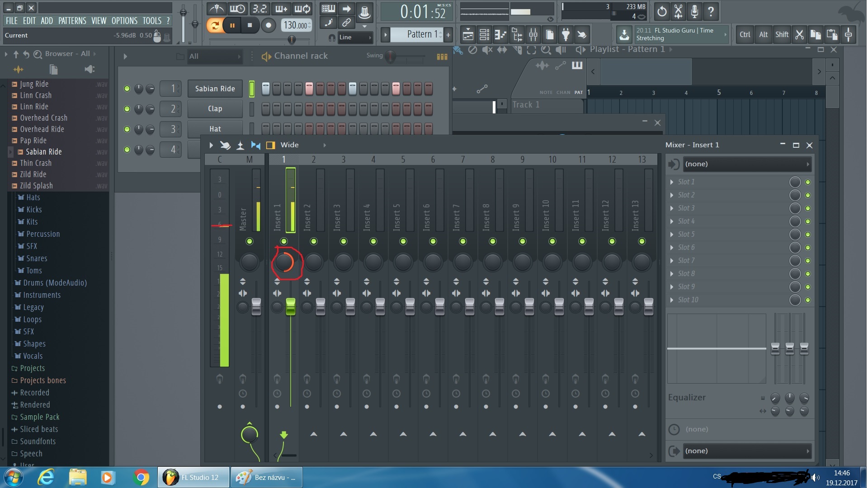Open Chrome from the Windows taskbar

[x=141, y=477]
